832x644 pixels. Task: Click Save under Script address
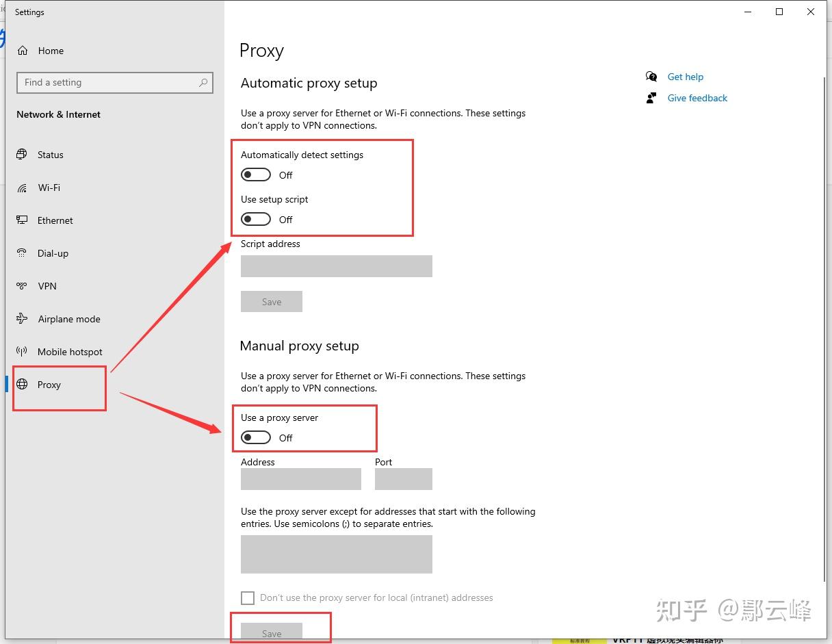(272, 302)
